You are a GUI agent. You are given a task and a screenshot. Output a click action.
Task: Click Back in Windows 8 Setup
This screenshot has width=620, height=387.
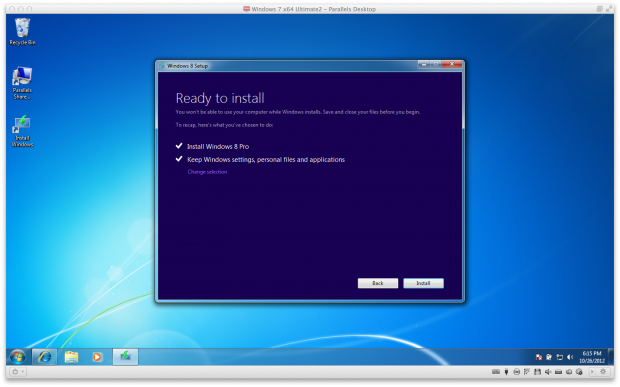pyautogui.click(x=378, y=283)
